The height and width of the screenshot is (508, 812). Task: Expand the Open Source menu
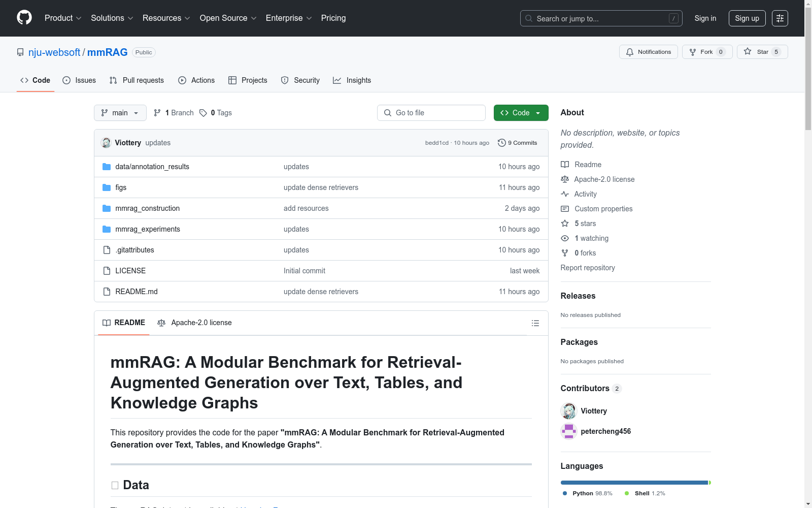point(228,18)
